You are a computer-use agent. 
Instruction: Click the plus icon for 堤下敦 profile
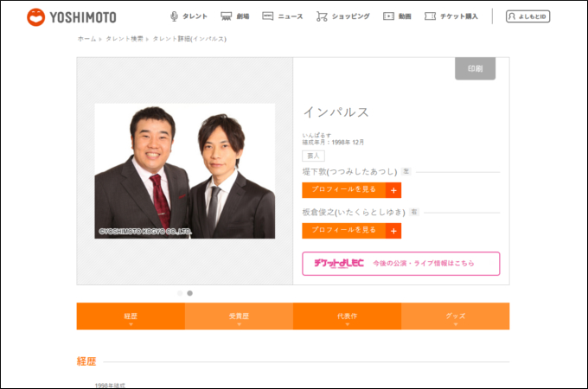click(x=393, y=190)
